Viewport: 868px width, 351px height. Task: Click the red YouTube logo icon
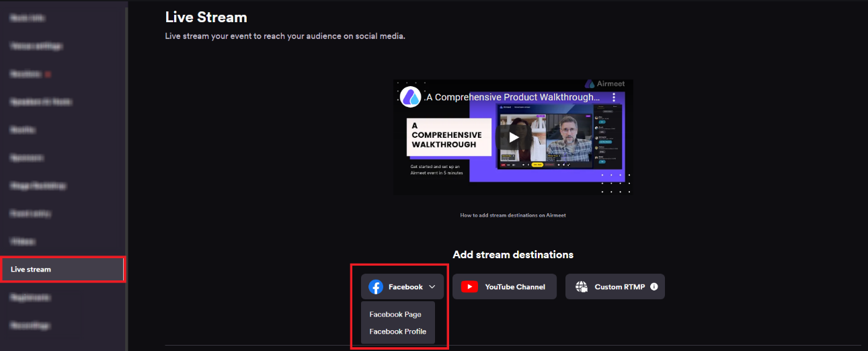[469, 287]
